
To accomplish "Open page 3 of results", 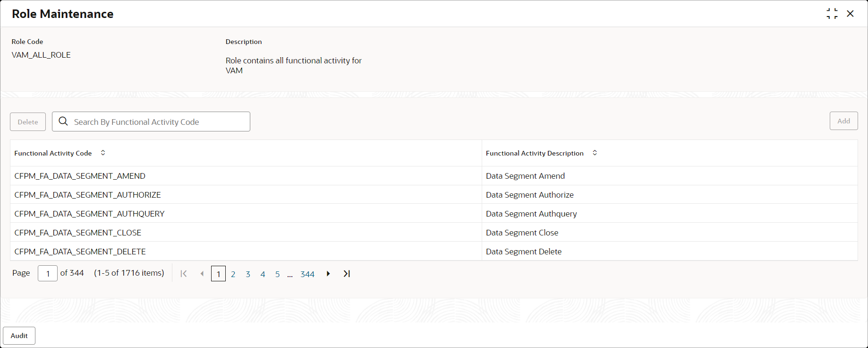I will 248,274.
